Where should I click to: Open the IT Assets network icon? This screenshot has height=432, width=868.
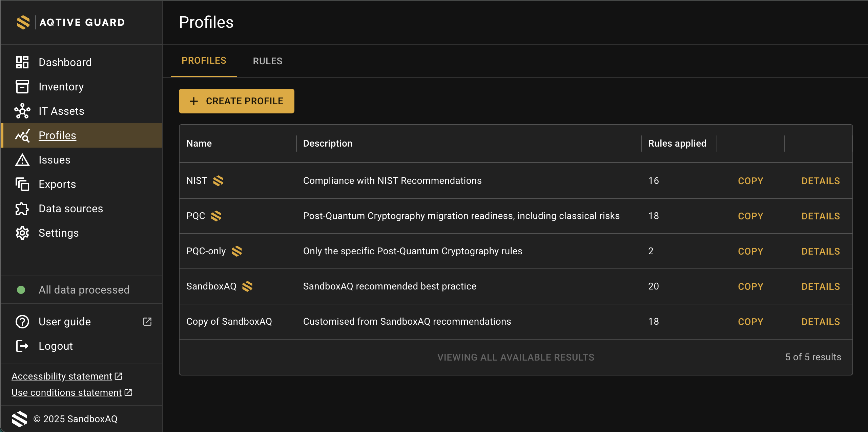[22, 111]
